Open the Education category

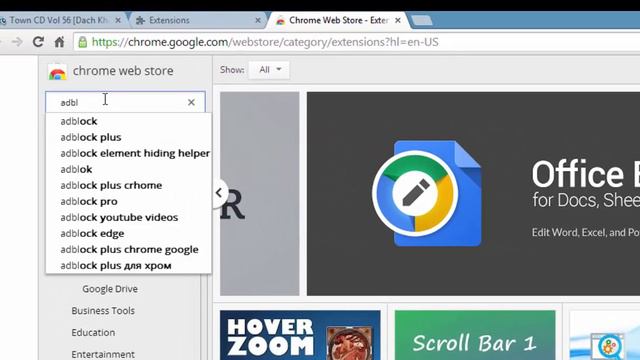[x=93, y=333]
